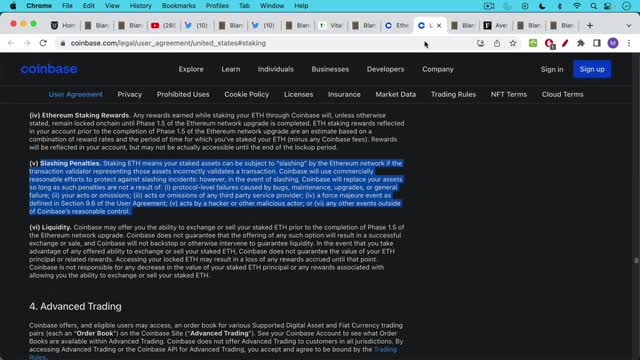Open the purple M profile avatar
The height and width of the screenshot is (360, 640).
click(x=613, y=43)
